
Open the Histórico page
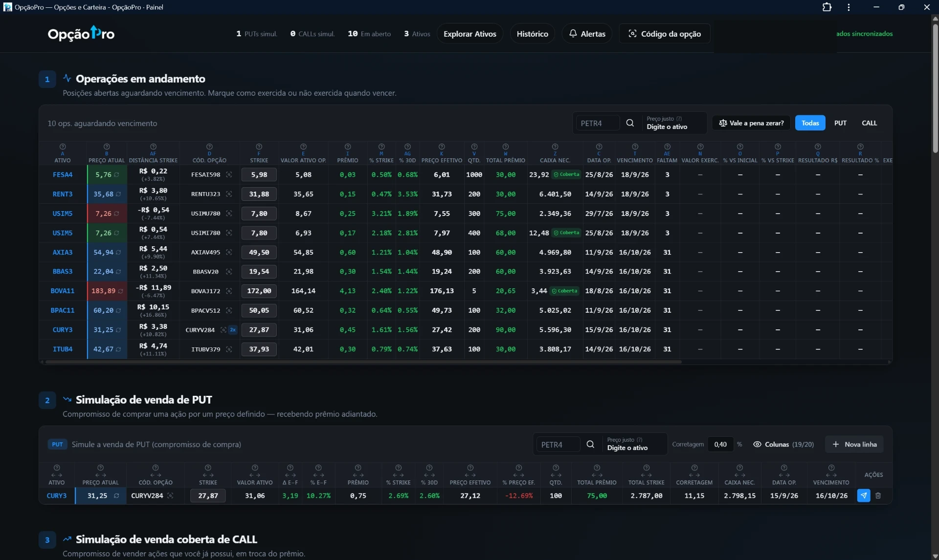pyautogui.click(x=533, y=34)
